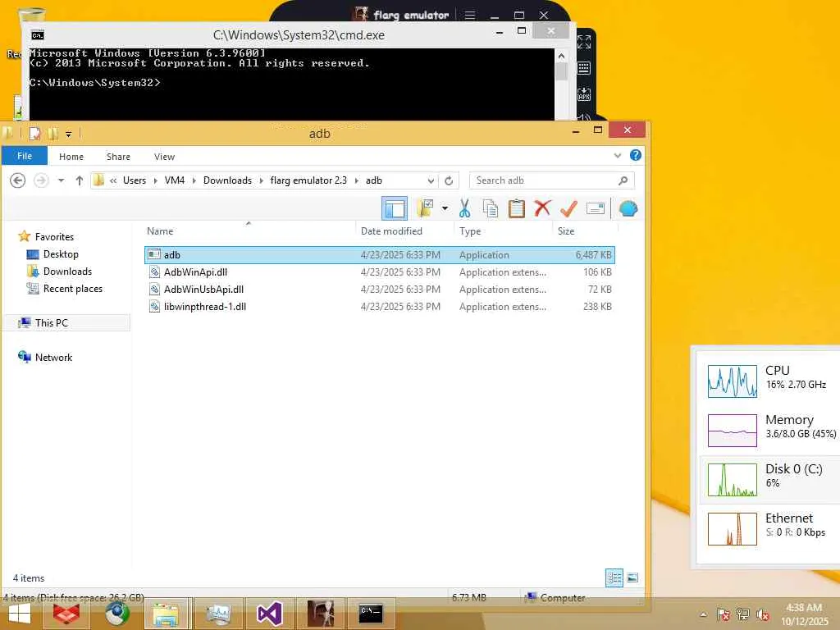Image resolution: width=840 pixels, height=630 pixels.
Task: Click the cmd window scrollbar up arrow
Action: tap(561, 56)
